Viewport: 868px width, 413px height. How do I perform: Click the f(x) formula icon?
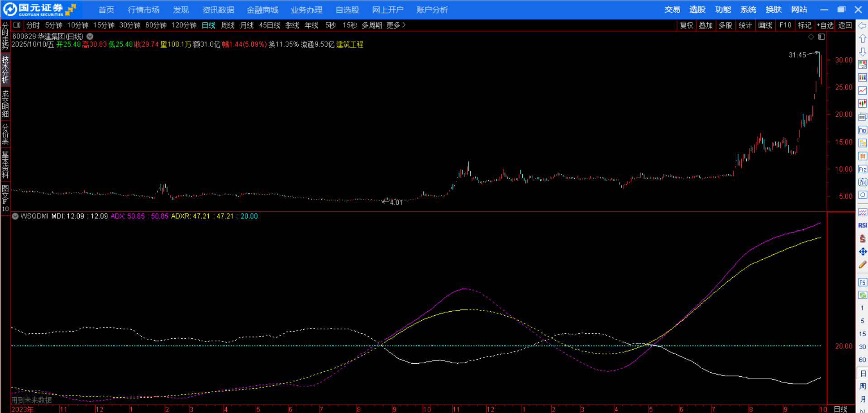pyautogui.click(x=863, y=182)
